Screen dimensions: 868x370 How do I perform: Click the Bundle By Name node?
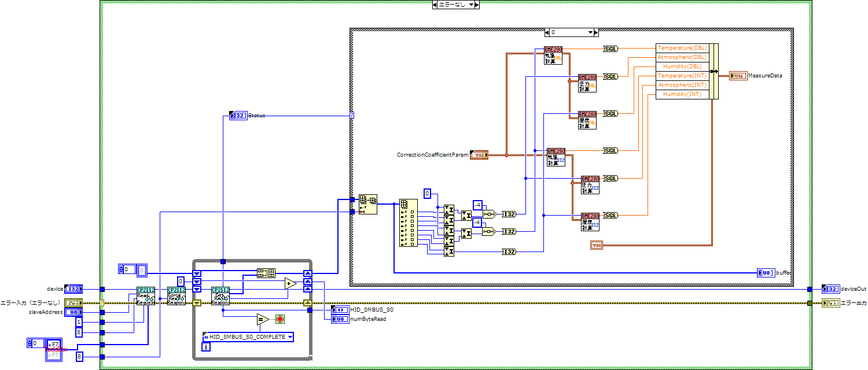click(x=687, y=71)
